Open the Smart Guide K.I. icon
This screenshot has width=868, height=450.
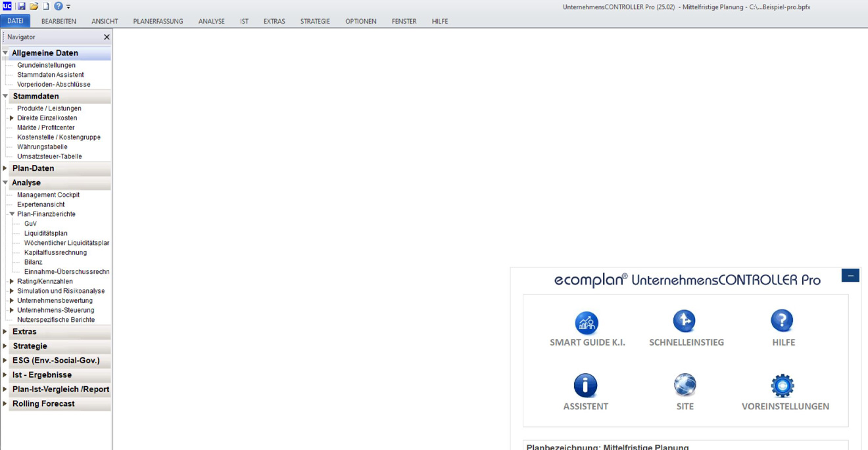point(587,323)
